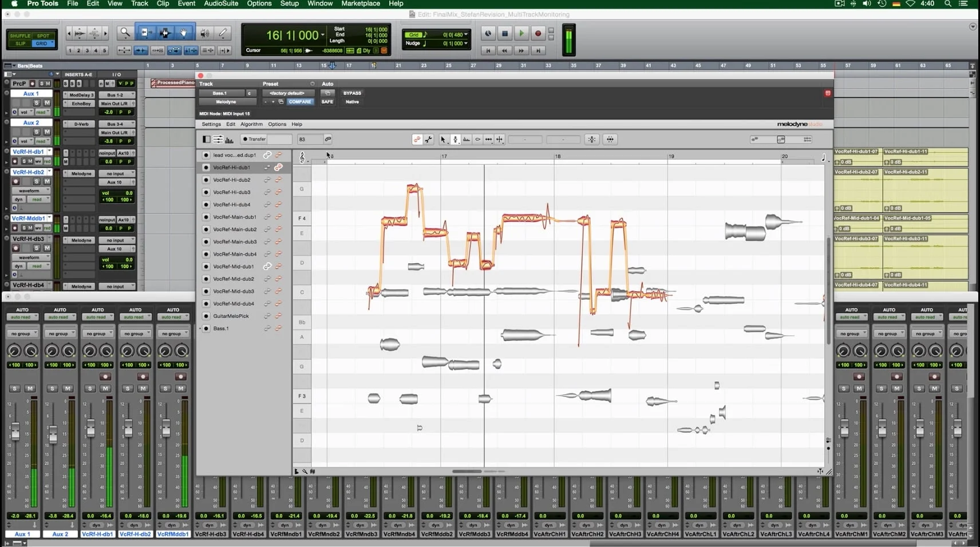
Task: Click the Native button
Action: [x=352, y=102]
